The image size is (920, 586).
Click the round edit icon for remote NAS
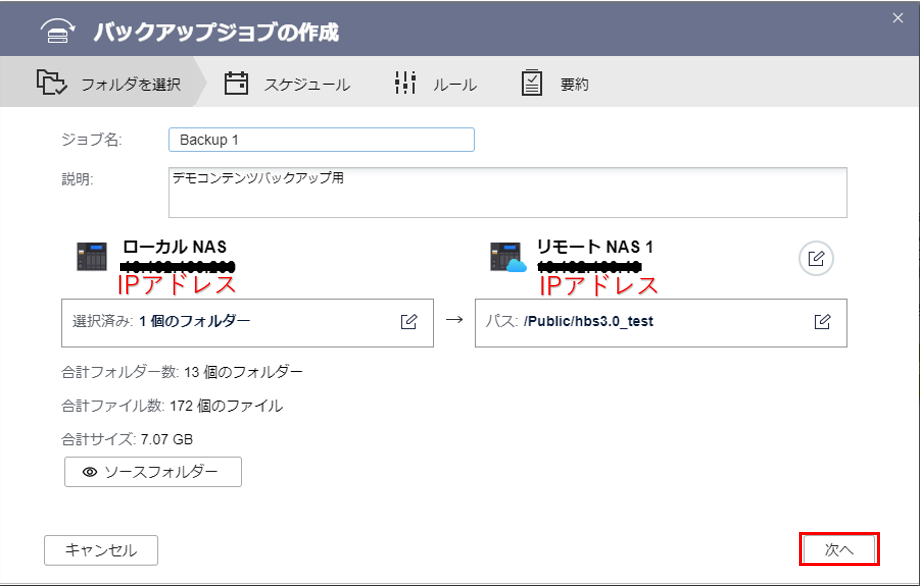pyautogui.click(x=816, y=259)
